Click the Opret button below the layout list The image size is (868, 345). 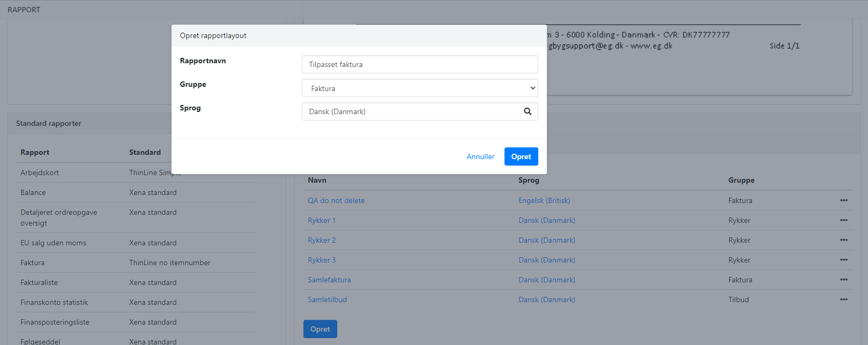pyautogui.click(x=320, y=329)
